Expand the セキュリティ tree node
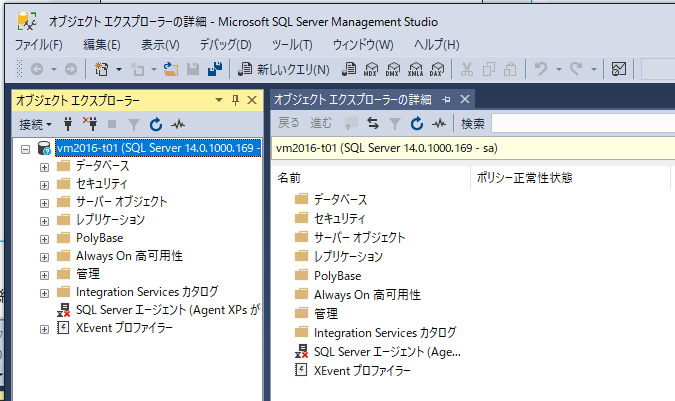 [44, 185]
